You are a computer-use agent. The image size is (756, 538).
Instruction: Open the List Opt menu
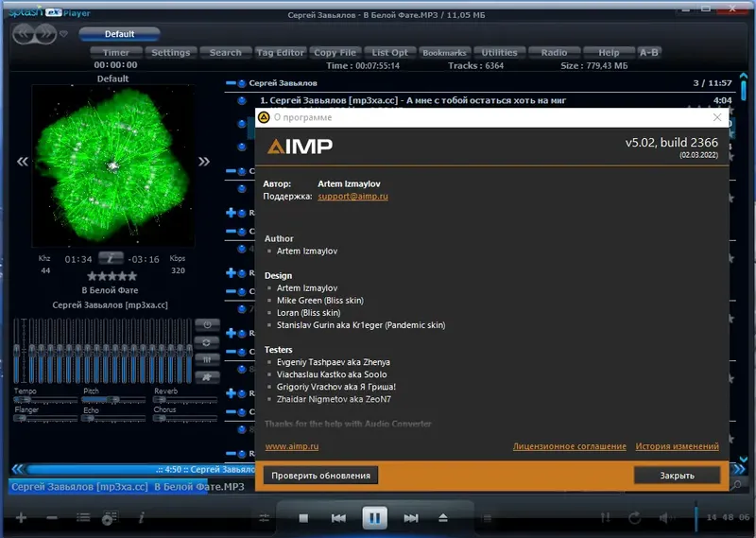point(389,53)
